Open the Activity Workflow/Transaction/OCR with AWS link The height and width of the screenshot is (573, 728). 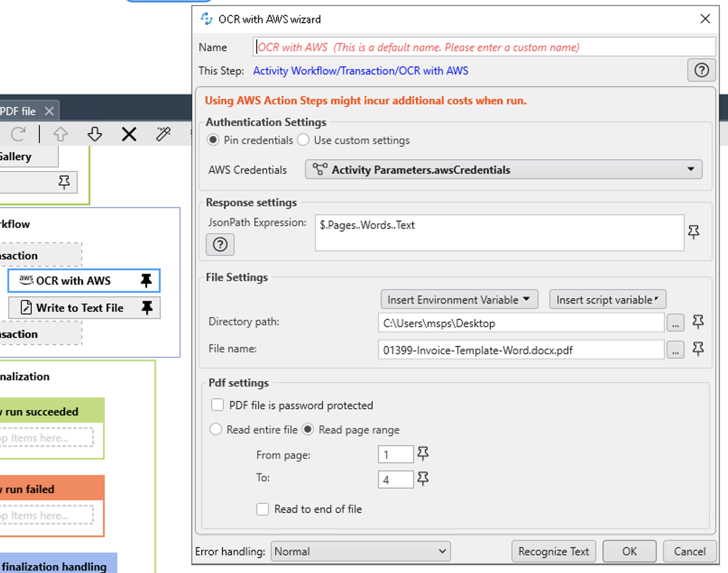(360, 70)
